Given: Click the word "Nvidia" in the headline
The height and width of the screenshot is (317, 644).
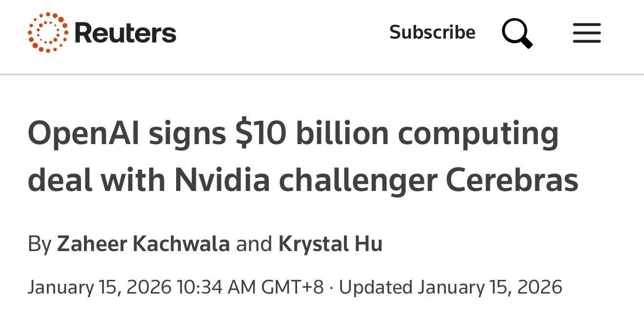Looking at the screenshot, I should coord(222,180).
